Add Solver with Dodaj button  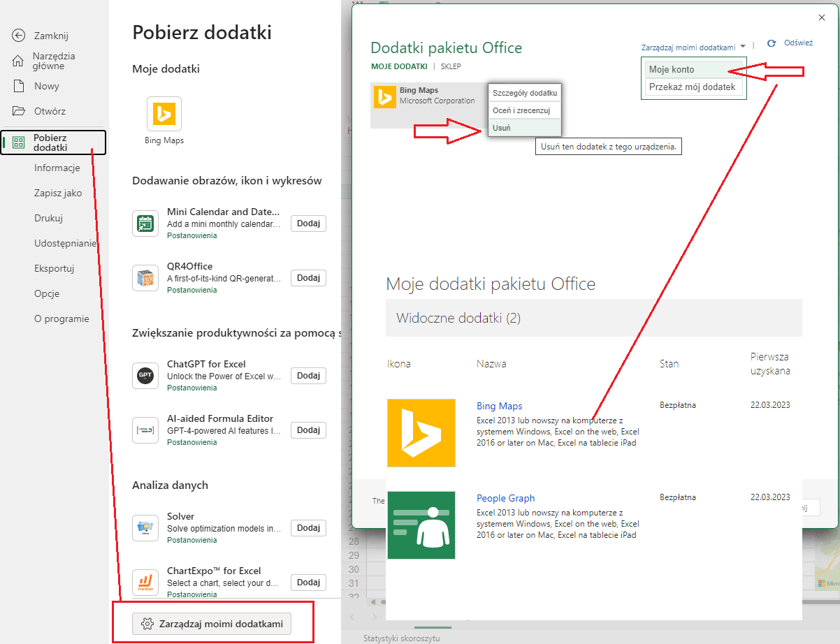(308, 528)
